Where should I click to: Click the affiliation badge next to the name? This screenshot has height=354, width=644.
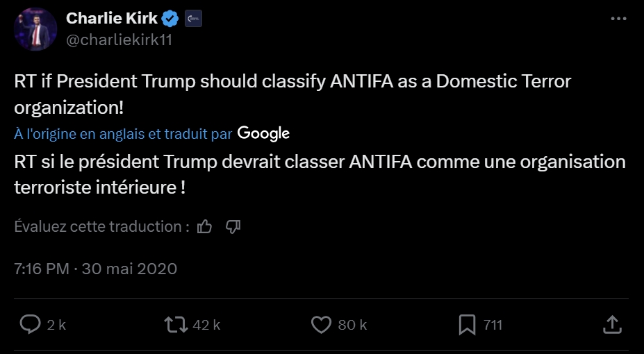click(x=192, y=19)
